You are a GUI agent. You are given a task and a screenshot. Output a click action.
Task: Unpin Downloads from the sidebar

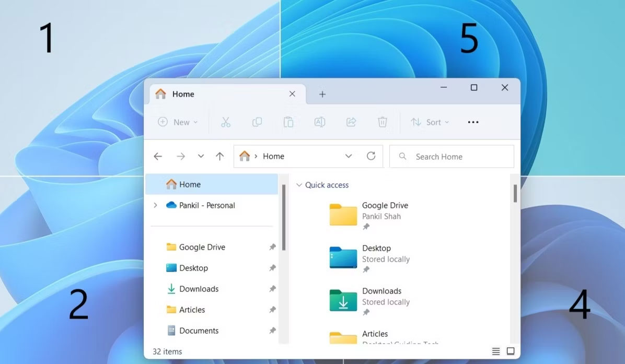coord(272,289)
